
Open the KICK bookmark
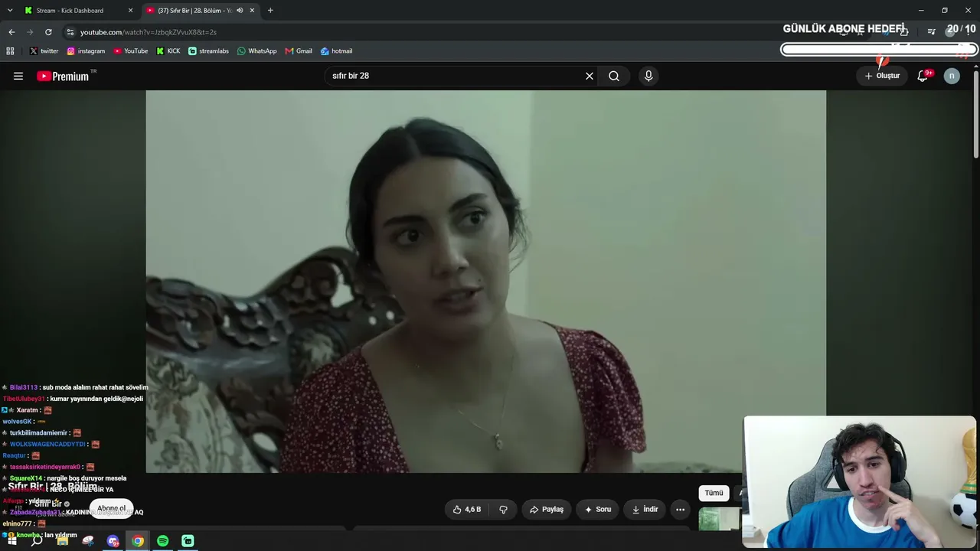click(168, 51)
